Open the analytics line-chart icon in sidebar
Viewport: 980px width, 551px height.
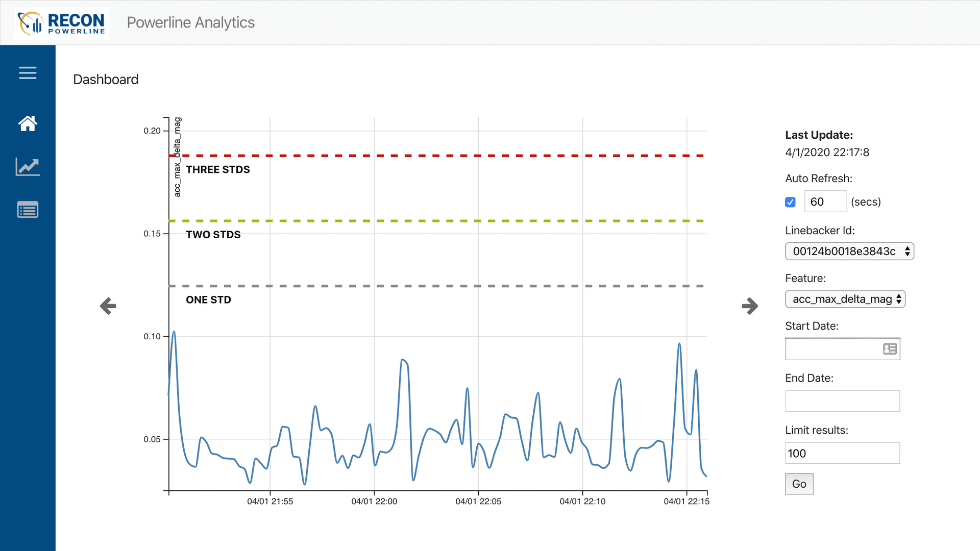pyautogui.click(x=28, y=166)
